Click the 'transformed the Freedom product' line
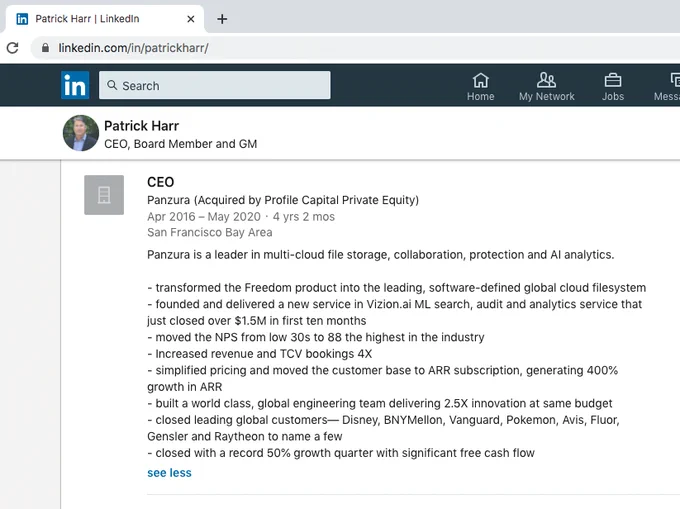 [x=396, y=288]
